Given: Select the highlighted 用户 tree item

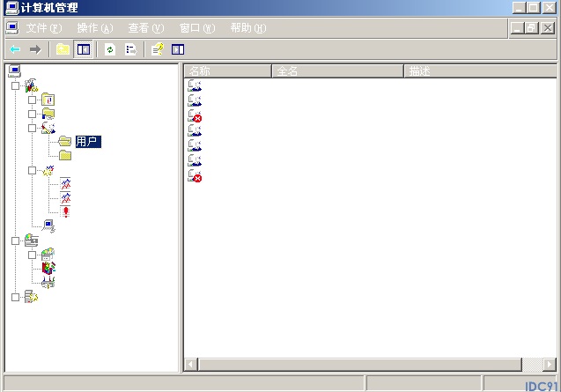Looking at the screenshot, I should [88, 142].
